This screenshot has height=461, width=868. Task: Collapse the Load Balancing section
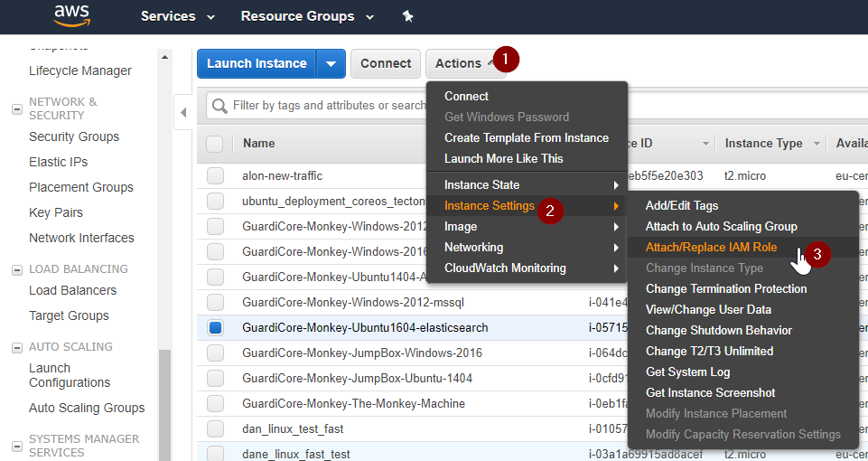pyautogui.click(x=16, y=269)
